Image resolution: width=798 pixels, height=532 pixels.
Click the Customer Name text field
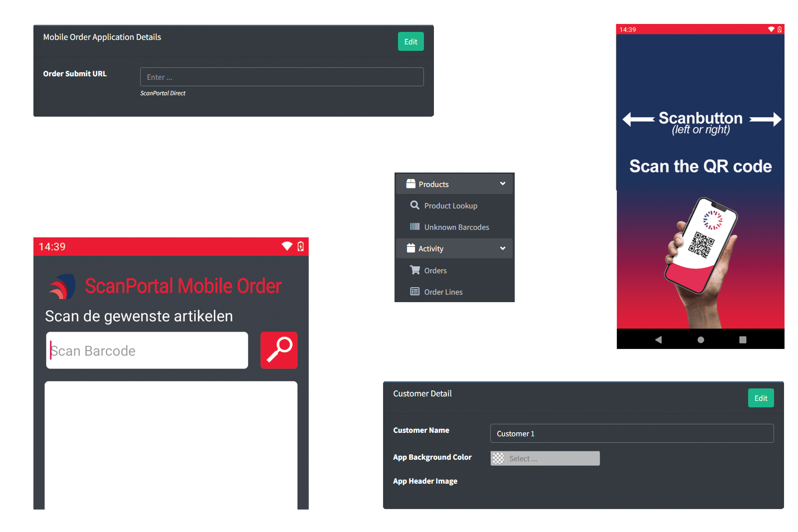pos(631,433)
